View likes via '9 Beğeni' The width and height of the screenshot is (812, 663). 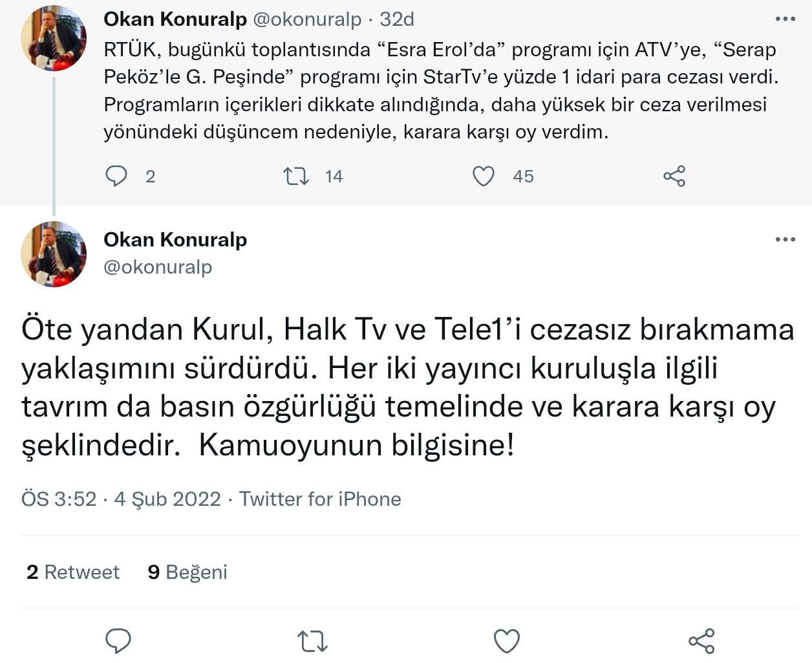coord(188,572)
